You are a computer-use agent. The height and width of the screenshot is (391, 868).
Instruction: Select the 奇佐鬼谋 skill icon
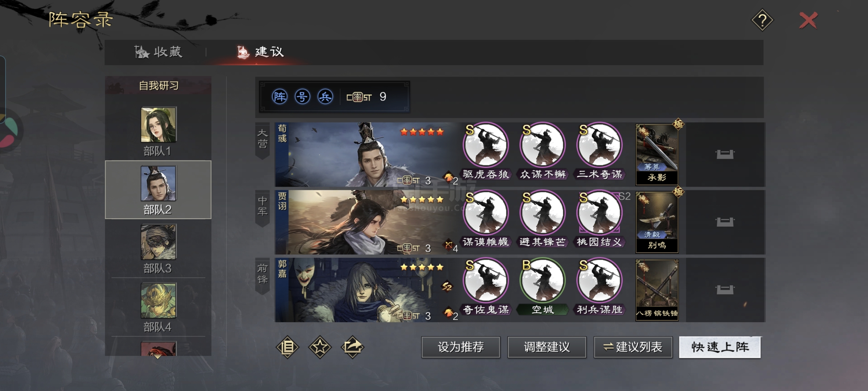[485, 281]
